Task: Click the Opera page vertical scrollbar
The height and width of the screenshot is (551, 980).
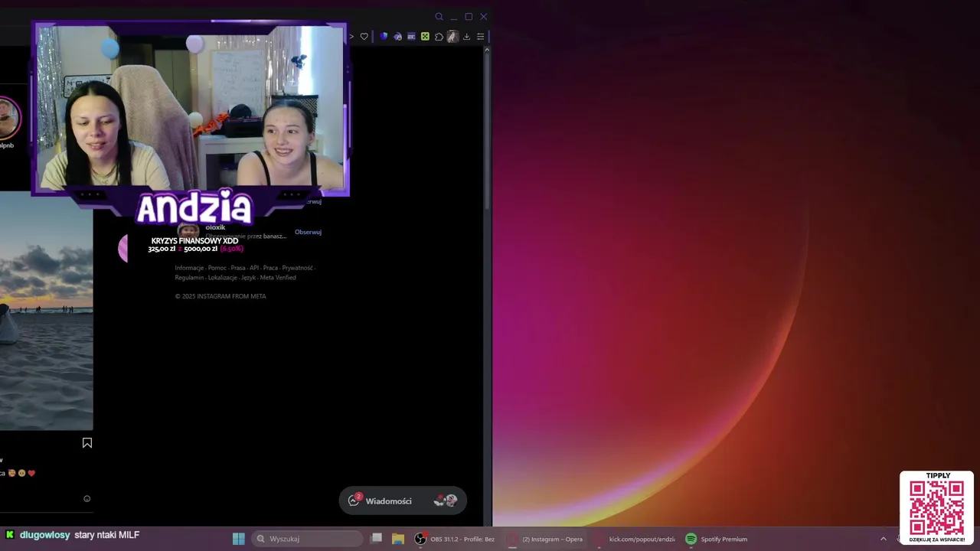Action: [486, 130]
